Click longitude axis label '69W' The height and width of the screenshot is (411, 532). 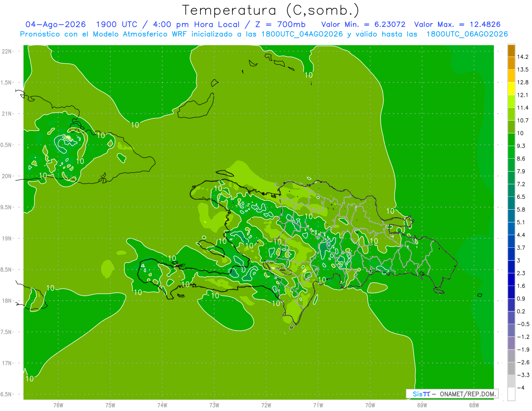[422, 405]
